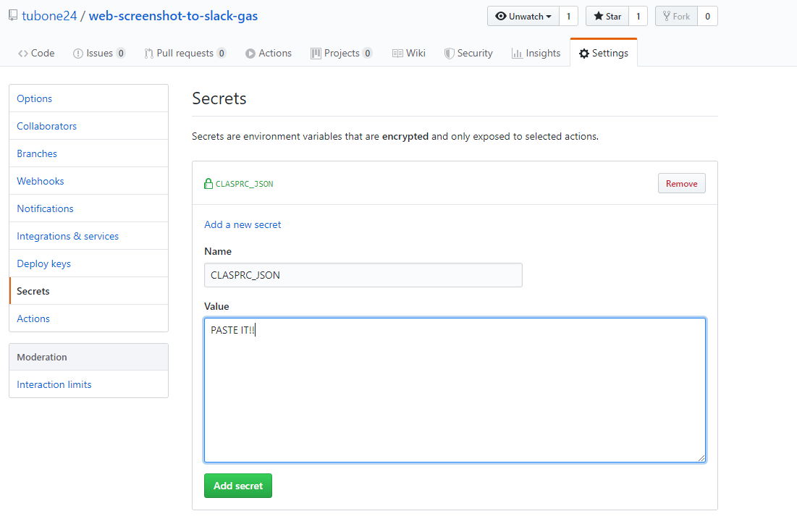Click the watchers count of 1
The width and height of the screenshot is (797, 532).
pos(568,16)
